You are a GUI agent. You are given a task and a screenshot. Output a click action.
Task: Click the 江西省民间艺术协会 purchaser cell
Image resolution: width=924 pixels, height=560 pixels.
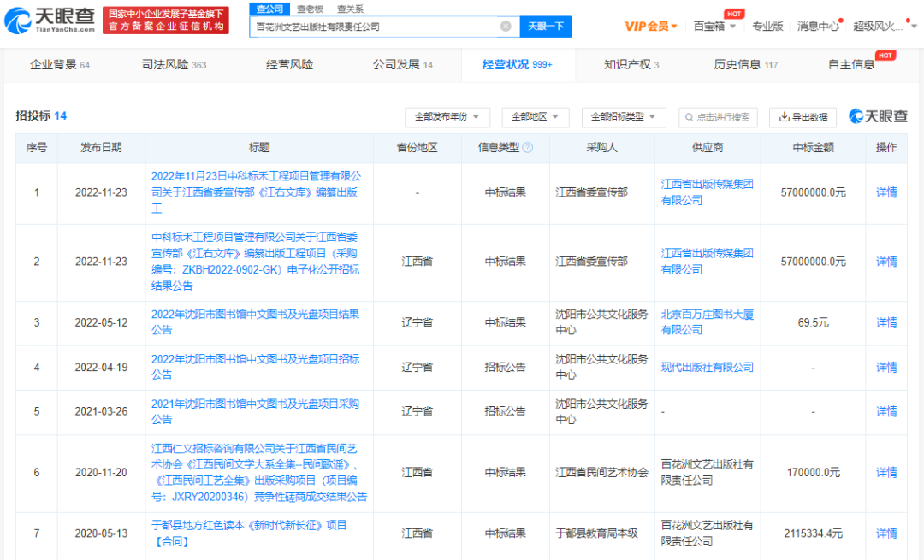click(x=601, y=472)
